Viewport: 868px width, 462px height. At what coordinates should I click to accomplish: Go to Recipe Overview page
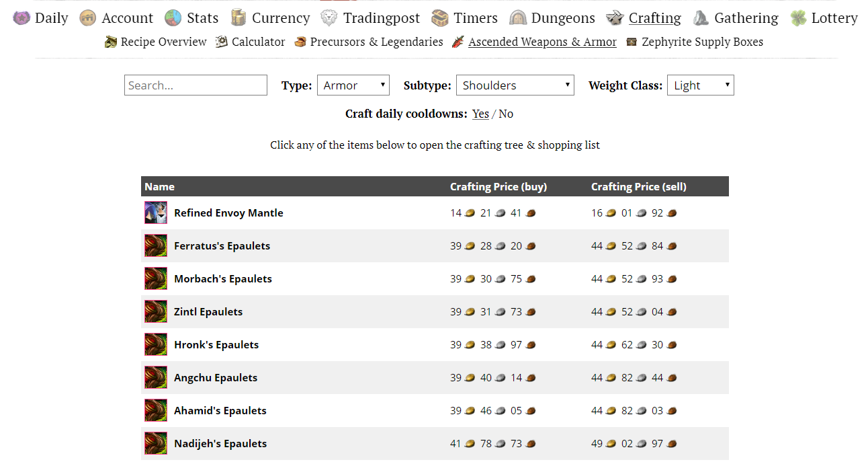tap(164, 42)
